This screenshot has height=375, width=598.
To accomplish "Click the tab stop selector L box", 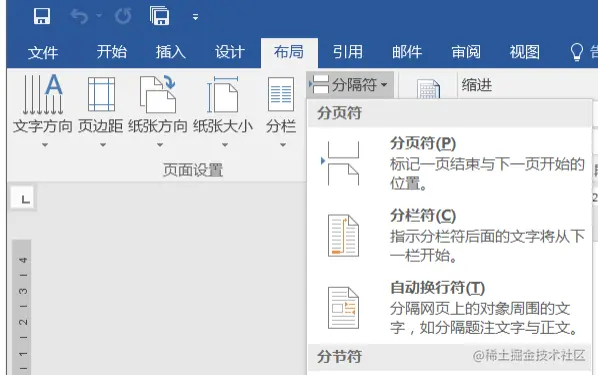I will pyautogui.click(x=23, y=198).
